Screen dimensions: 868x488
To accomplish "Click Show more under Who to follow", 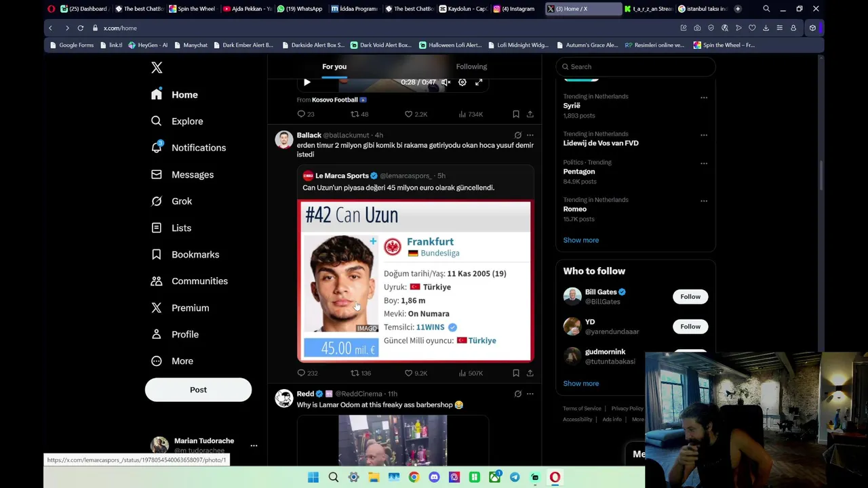I will coord(581,384).
